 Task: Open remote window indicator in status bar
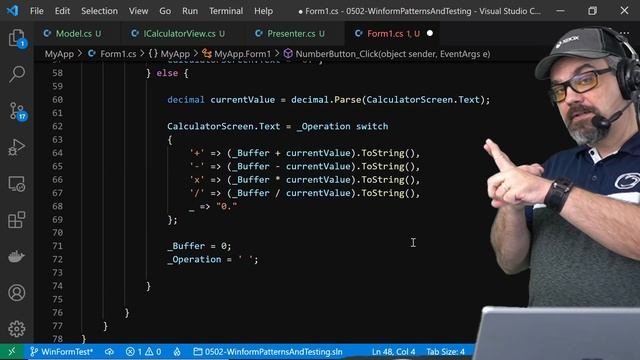pos(12,351)
